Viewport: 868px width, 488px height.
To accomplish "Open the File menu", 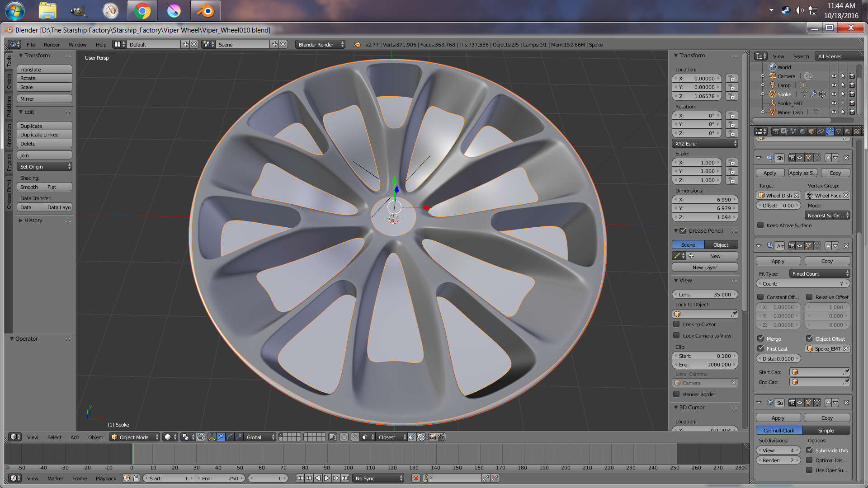I will [x=31, y=44].
